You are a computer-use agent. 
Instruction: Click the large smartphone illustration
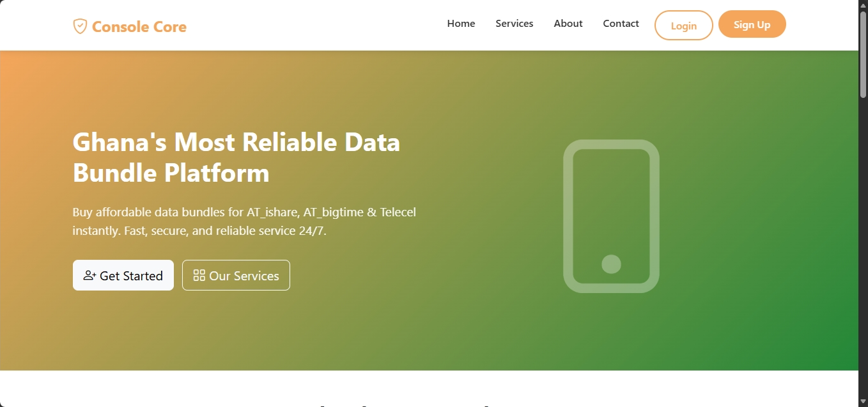[611, 192]
